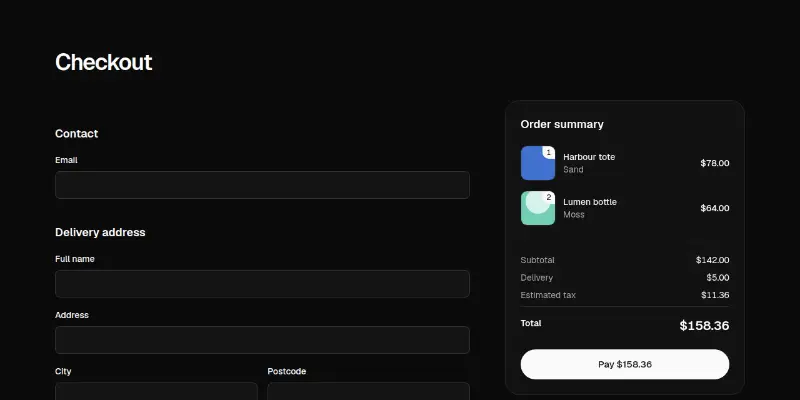800x400 pixels.
Task: Click the $142.00 subtotal amount
Action: click(712, 260)
